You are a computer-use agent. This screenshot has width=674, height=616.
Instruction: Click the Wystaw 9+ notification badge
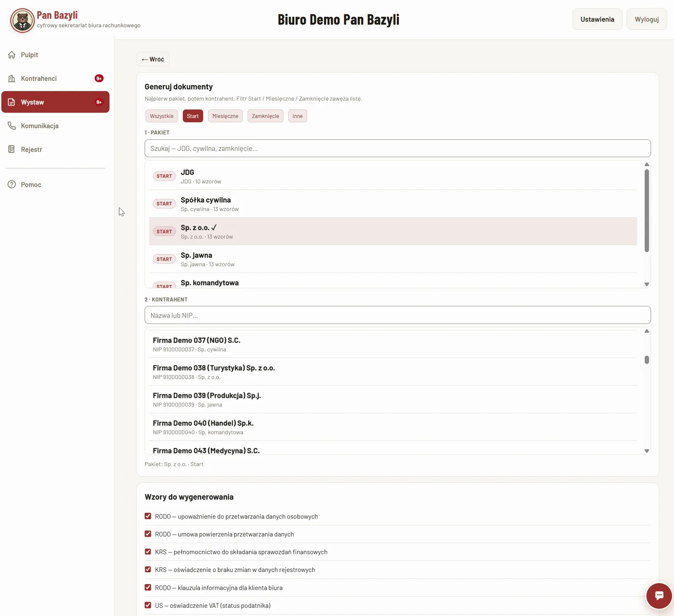pos(99,102)
